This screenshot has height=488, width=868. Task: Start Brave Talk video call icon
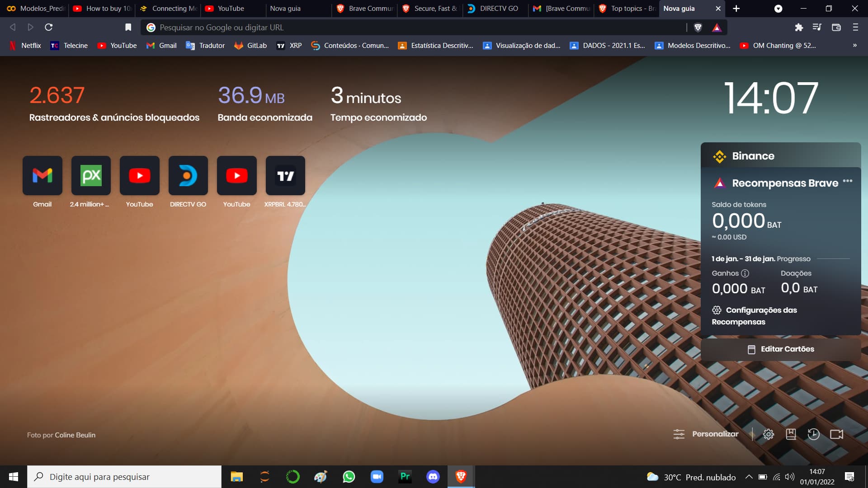(836, 434)
